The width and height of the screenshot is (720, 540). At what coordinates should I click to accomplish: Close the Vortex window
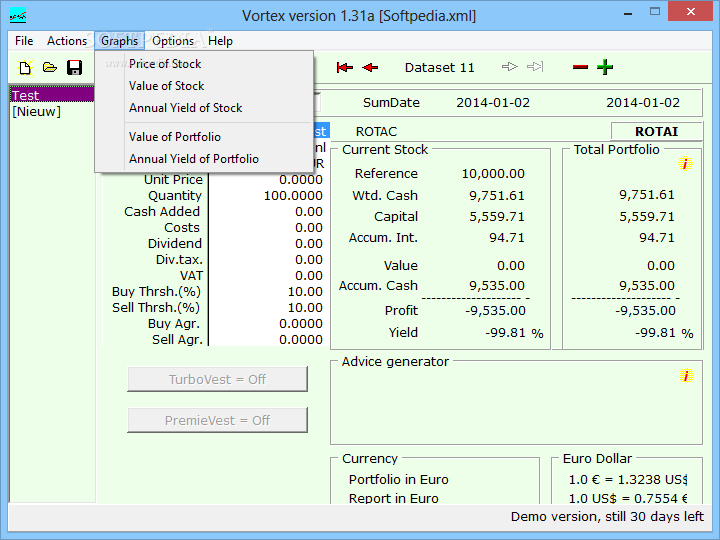tap(691, 12)
